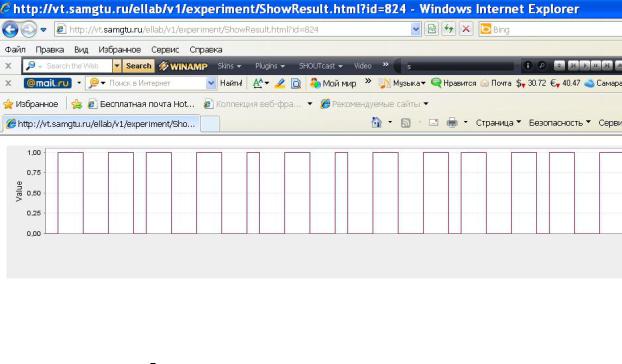
Task: Click the Найти! button
Action: (231, 83)
